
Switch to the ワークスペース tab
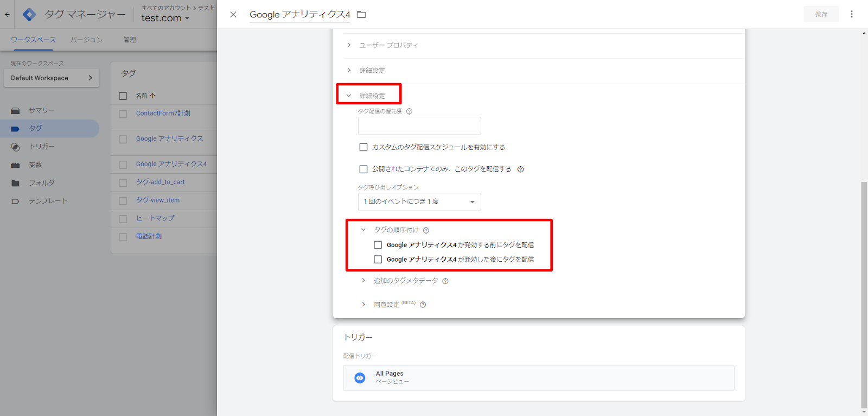(x=33, y=40)
